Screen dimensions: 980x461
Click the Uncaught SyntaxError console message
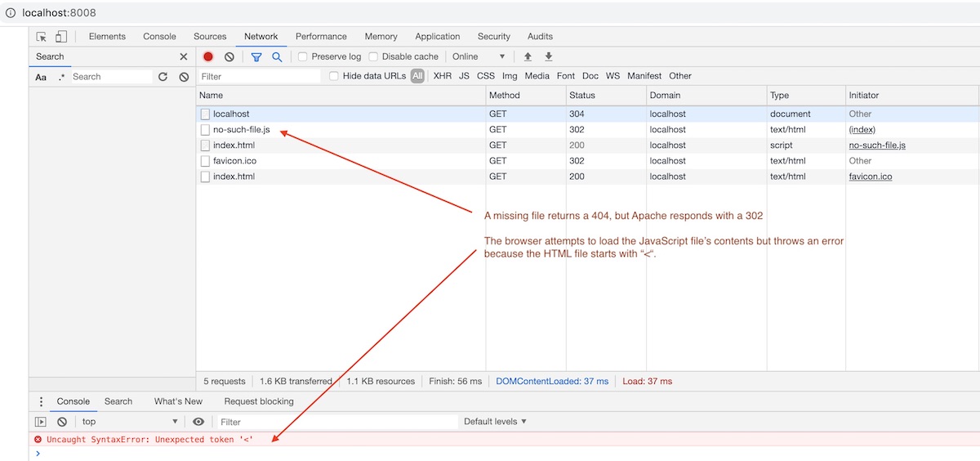pos(149,440)
